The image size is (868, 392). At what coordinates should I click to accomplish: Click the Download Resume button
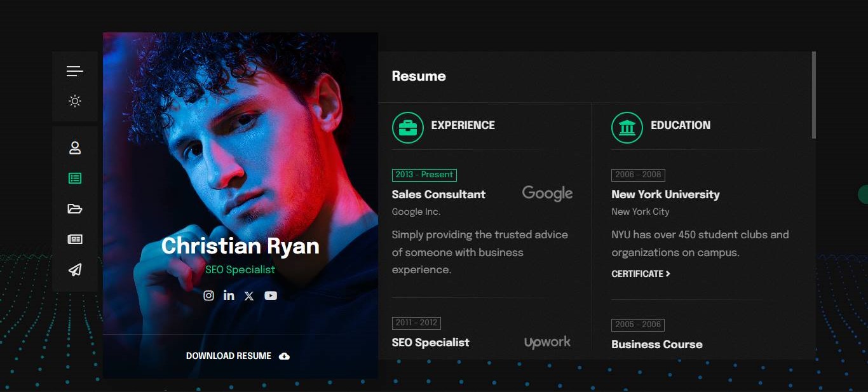click(238, 356)
